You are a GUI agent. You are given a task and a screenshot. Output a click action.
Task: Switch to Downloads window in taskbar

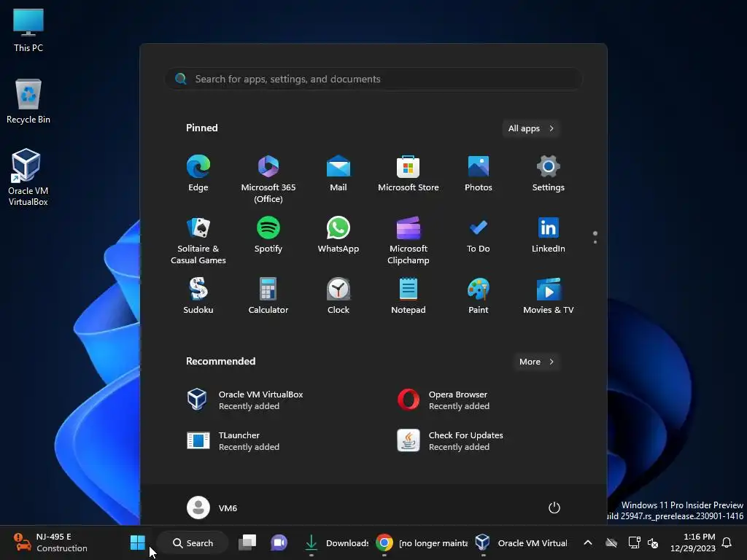point(336,542)
